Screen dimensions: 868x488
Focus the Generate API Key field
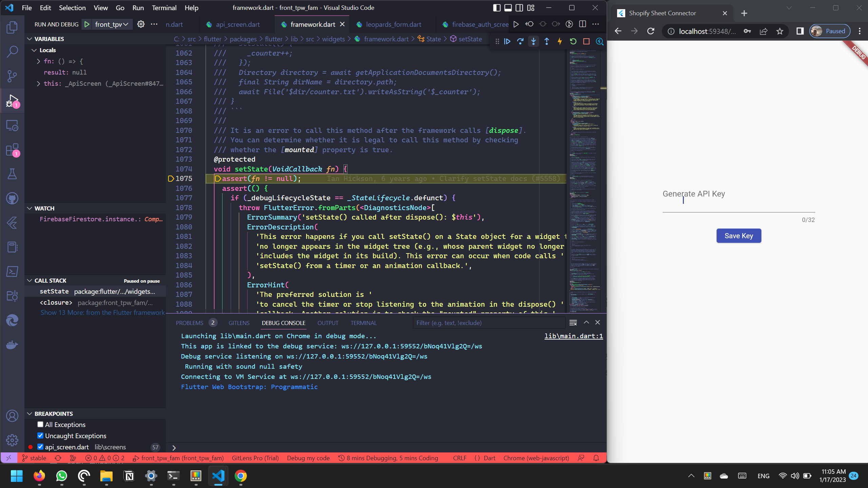click(x=738, y=201)
